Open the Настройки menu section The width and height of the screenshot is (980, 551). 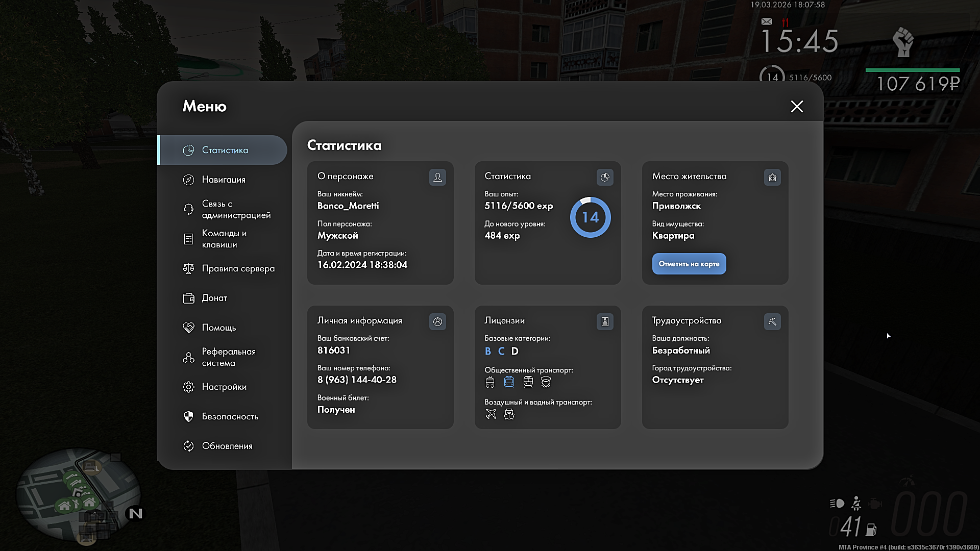point(224,387)
